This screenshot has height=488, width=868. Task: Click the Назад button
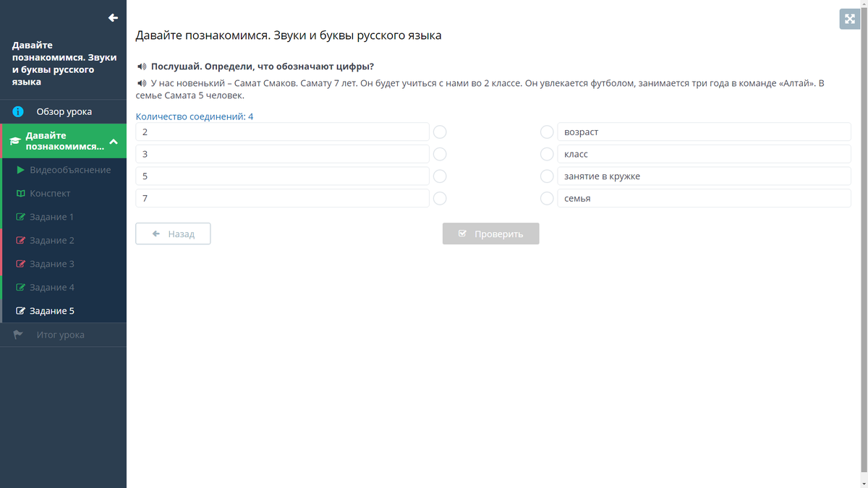173,233
